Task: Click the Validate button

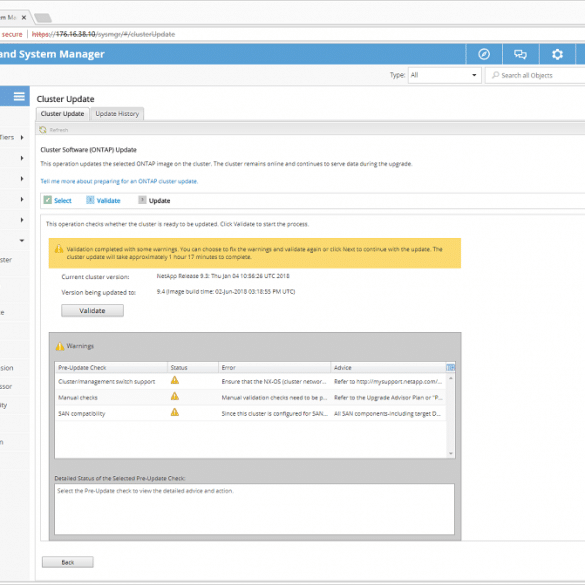Action: [92, 310]
